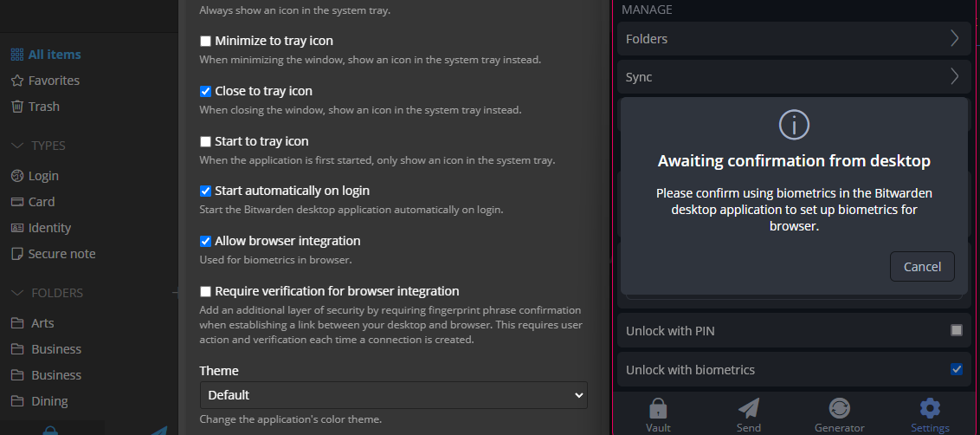
Task: Click the Sync row in MANAGE section
Action: [x=794, y=76]
